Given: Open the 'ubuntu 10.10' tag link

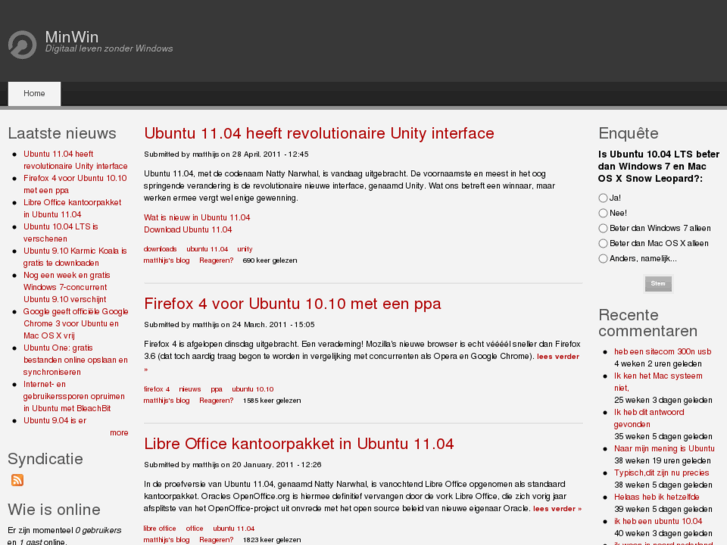Looking at the screenshot, I should 253,389.
